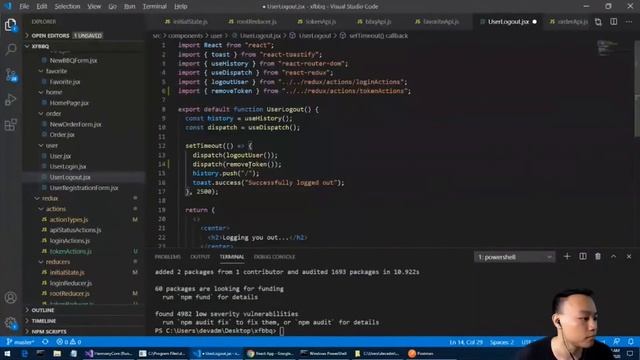Change indentation via Spaces: 2
Viewport: 640px width, 360px height.
(502, 342)
